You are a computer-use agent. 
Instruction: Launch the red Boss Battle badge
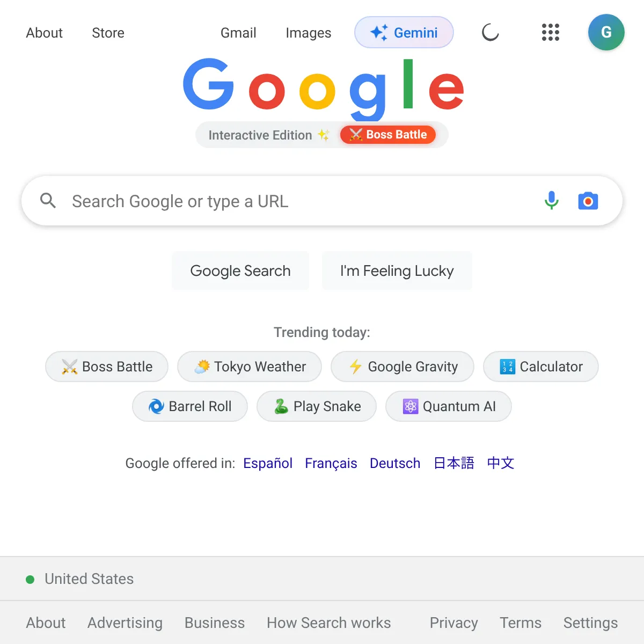[x=388, y=135]
